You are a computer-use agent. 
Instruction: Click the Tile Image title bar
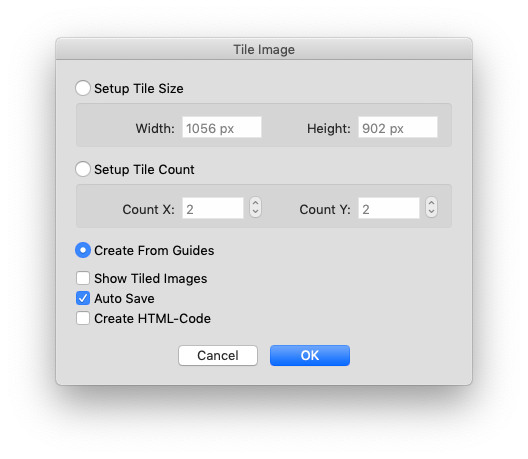click(264, 49)
